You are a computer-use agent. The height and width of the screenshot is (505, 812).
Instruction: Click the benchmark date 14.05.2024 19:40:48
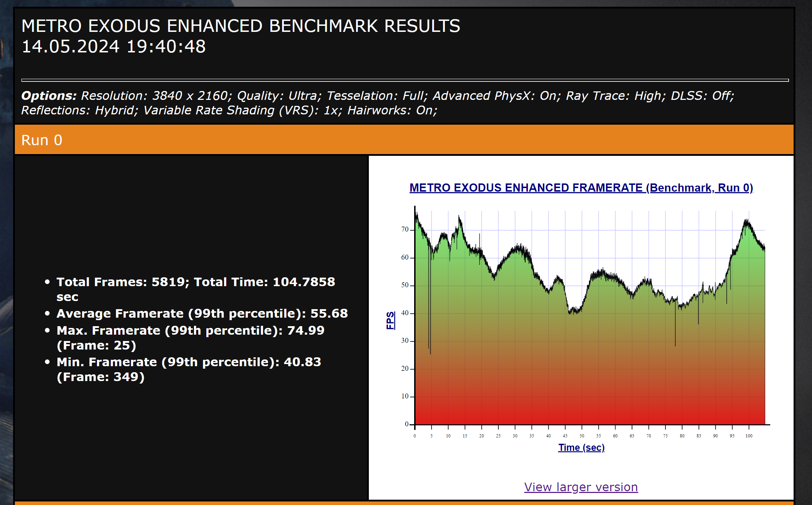[x=114, y=46]
